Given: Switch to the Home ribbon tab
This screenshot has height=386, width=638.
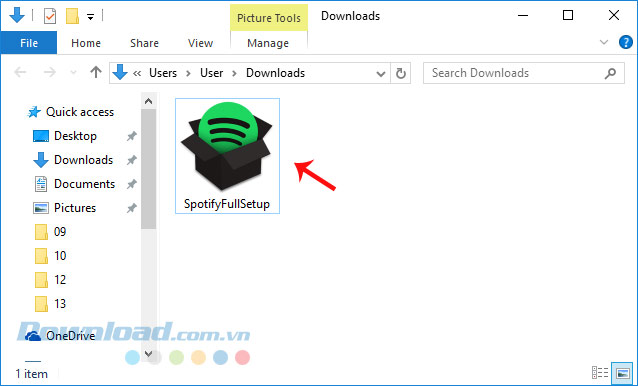Looking at the screenshot, I should [x=86, y=43].
